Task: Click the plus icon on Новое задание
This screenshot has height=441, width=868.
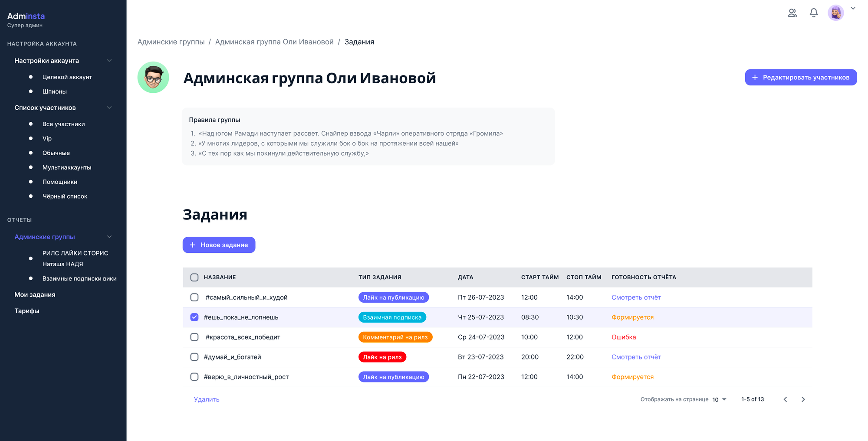Action: [x=193, y=245]
